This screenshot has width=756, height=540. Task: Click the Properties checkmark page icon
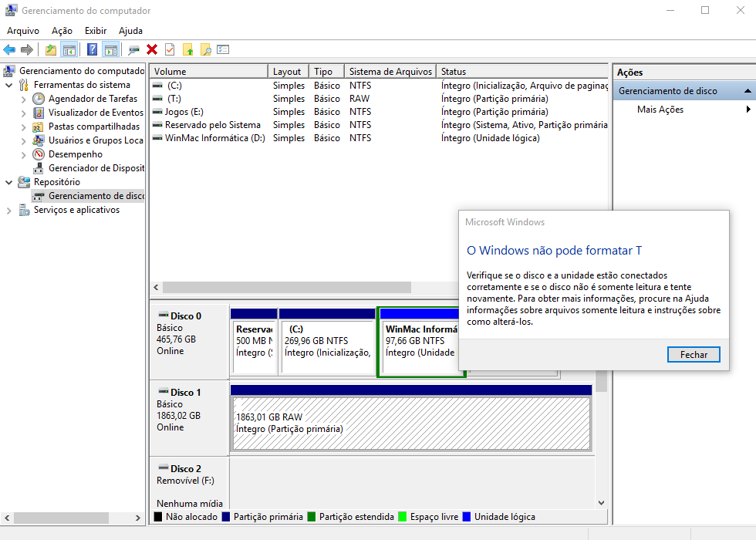pyautogui.click(x=170, y=49)
